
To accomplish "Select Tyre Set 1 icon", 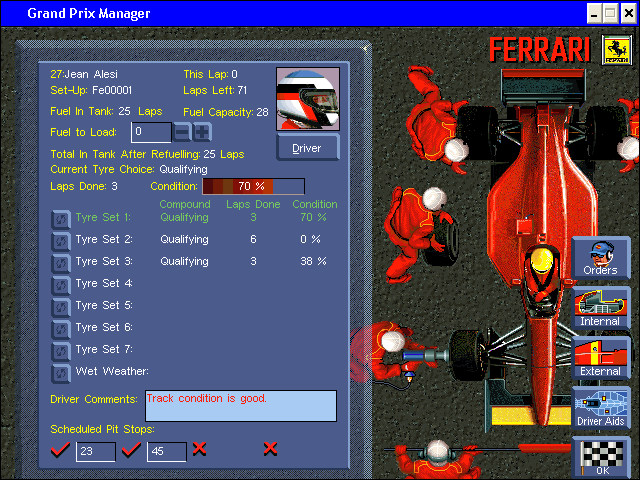I will (61, 218).
